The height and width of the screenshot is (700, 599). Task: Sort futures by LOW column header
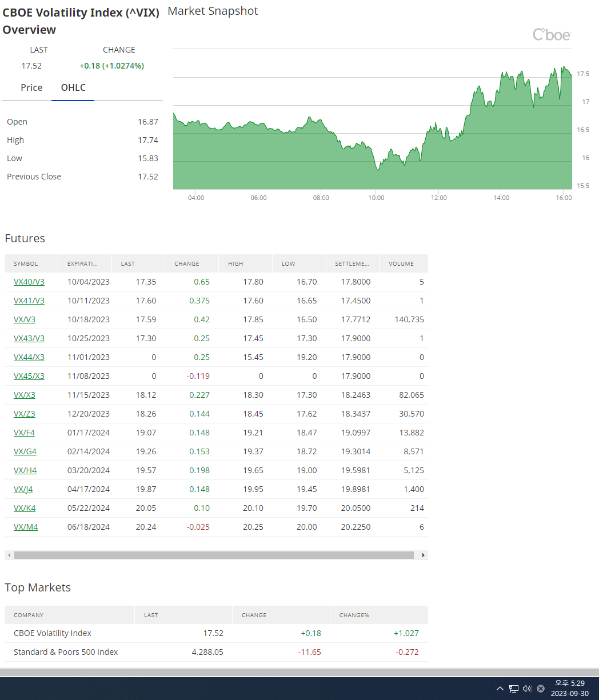click(x=299, y=263)
